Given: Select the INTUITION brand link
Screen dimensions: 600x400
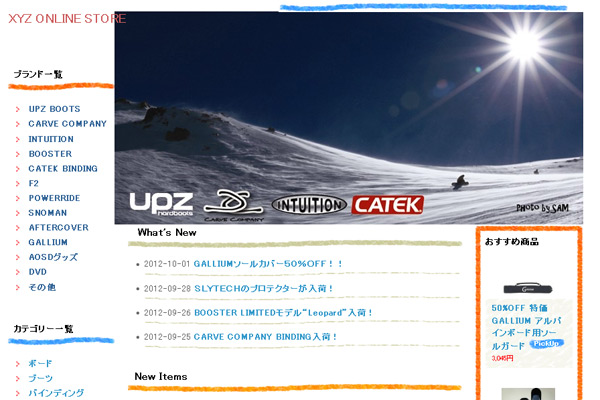Looking at the screenshot, I should (51, 139).
